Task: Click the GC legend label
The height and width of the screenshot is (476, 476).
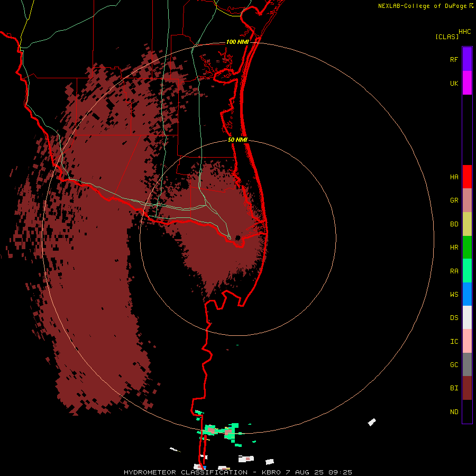Action: (454, 365)
